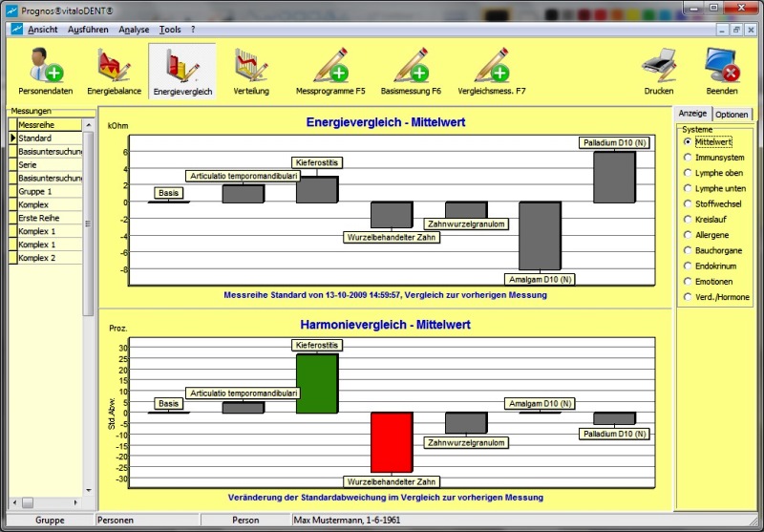This screenshot has height=532, width=764.
Task: Select Gruppe 1 in Messungen list
Action: (46, 191)
